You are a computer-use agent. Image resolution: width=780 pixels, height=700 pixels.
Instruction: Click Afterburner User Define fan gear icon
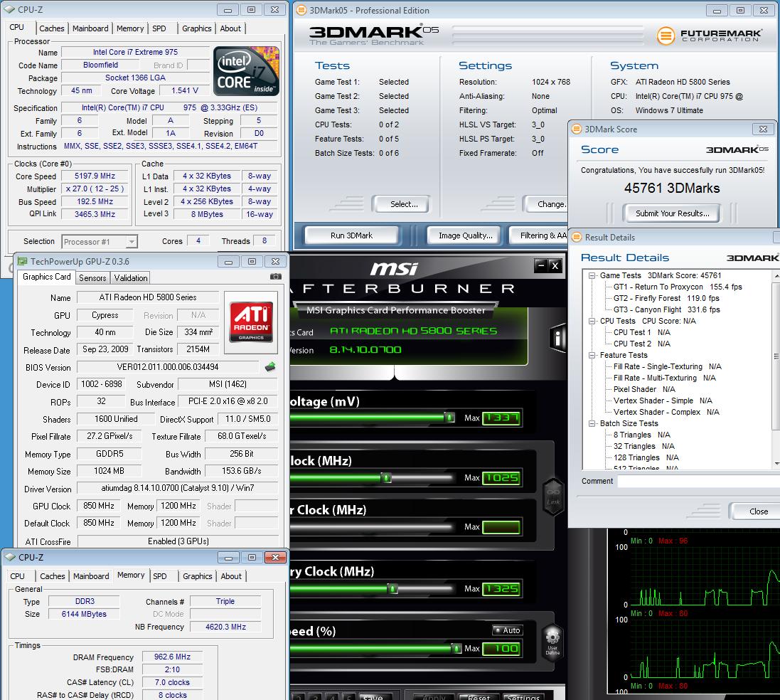[552, 643]
